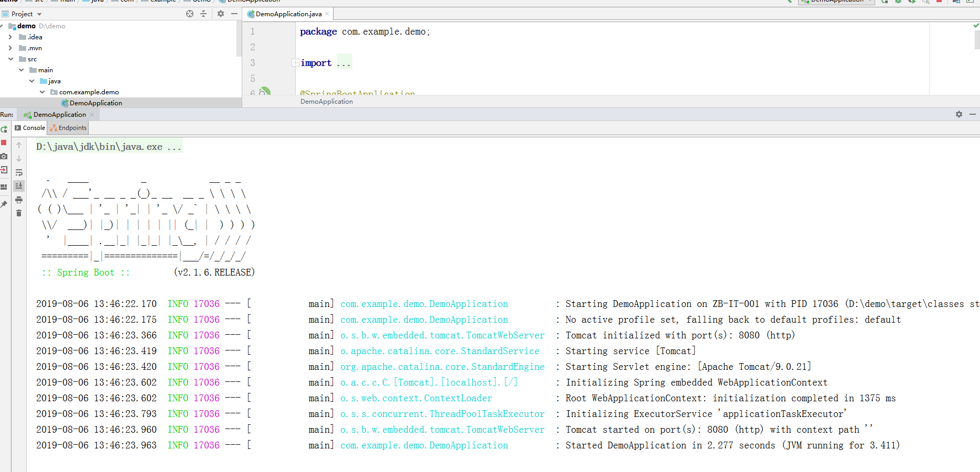Image resolution: width=980 pixels, height=472 pixels.
Task: Close the DemoApplication run tab
Action: pyautogui.click(x=92, y=115)
